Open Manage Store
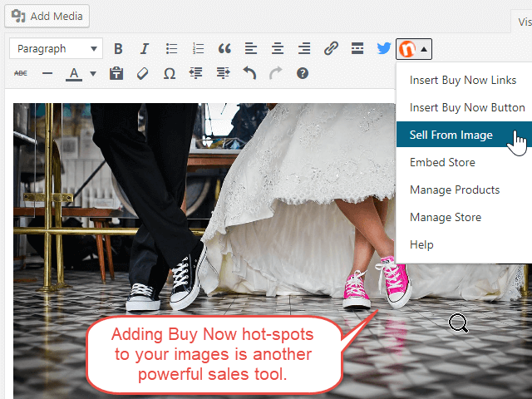Viewport: 532px width, 399px height. [x=464, y=217]
